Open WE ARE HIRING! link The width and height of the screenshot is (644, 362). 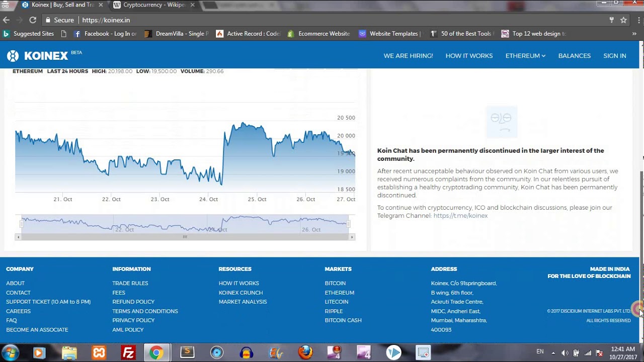pyautogui.click(x=408, y=56)
